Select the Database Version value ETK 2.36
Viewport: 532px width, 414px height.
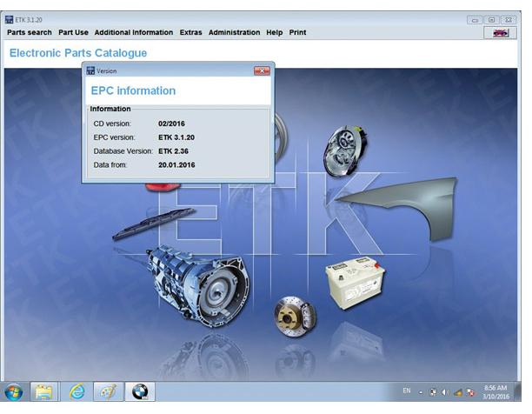click(173, 151)
